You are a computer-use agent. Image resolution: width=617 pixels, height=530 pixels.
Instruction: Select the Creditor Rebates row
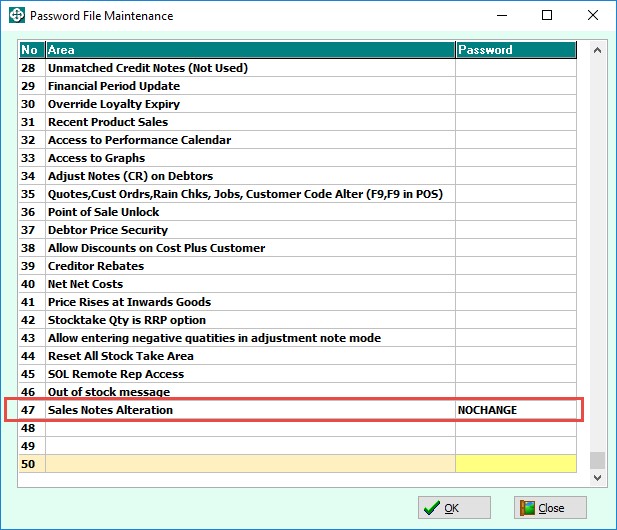[x=297, y=266]
